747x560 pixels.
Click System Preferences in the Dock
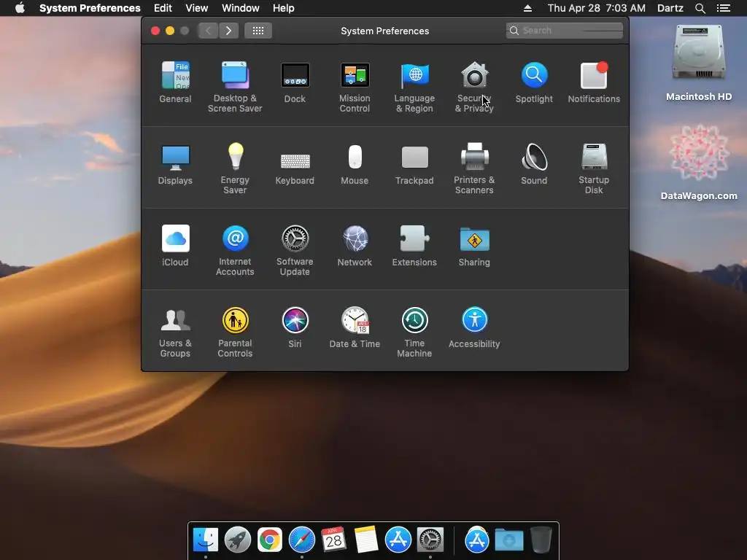click(430, 540)
